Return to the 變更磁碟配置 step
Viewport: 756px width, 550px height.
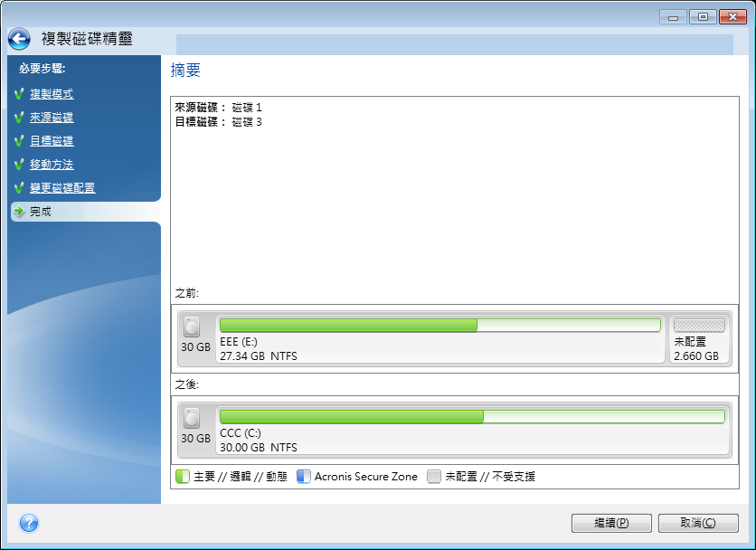coord(62,187)
